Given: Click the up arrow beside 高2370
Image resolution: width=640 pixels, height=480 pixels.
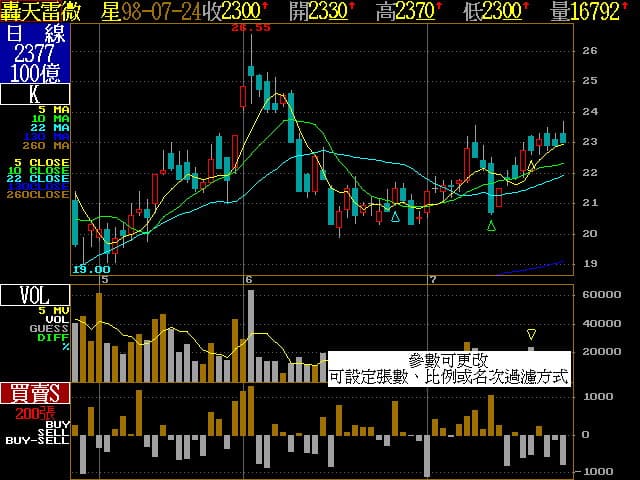Looking at the screenshot, I should pyautogui.click(x=441, y=9).
